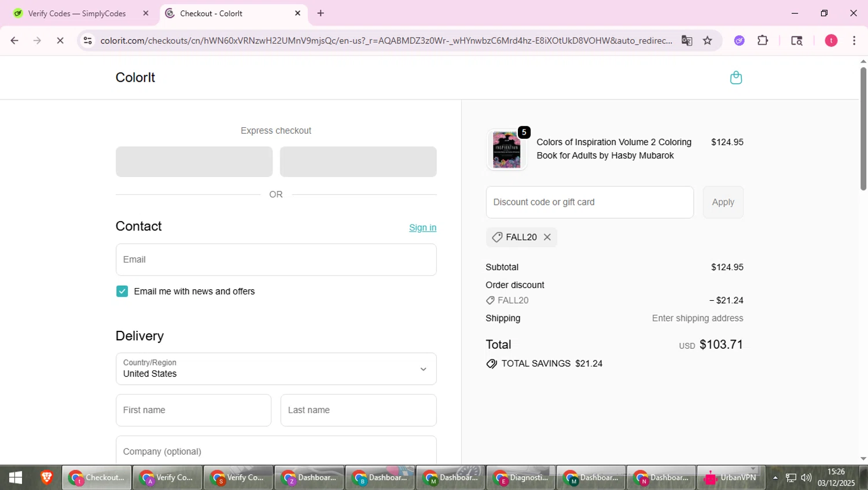The width and height of the screenshot is (868, 490).
Task: Click the translate page icon in the address bar
Action: (x=687, y=40)
